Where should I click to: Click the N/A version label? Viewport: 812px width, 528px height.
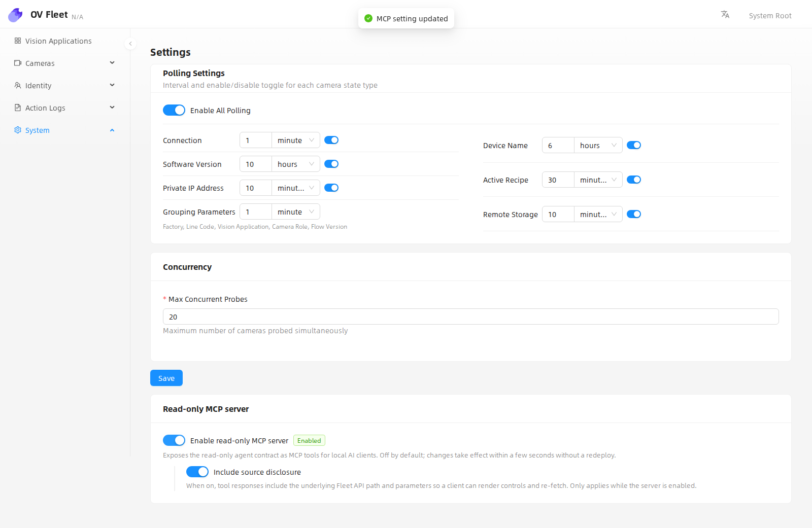(77, 17)
